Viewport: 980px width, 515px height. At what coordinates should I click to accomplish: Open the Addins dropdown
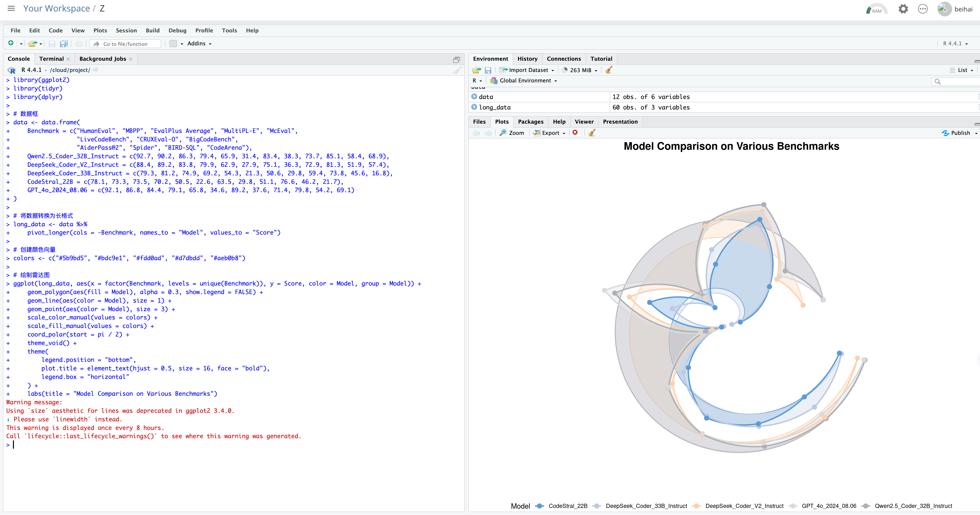[x=199, y=44]
